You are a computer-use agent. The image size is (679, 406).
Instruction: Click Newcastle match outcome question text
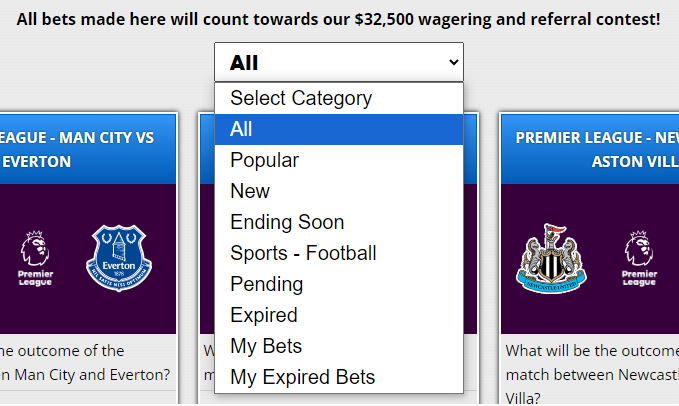pyautogui.click(x=592, y=374)
